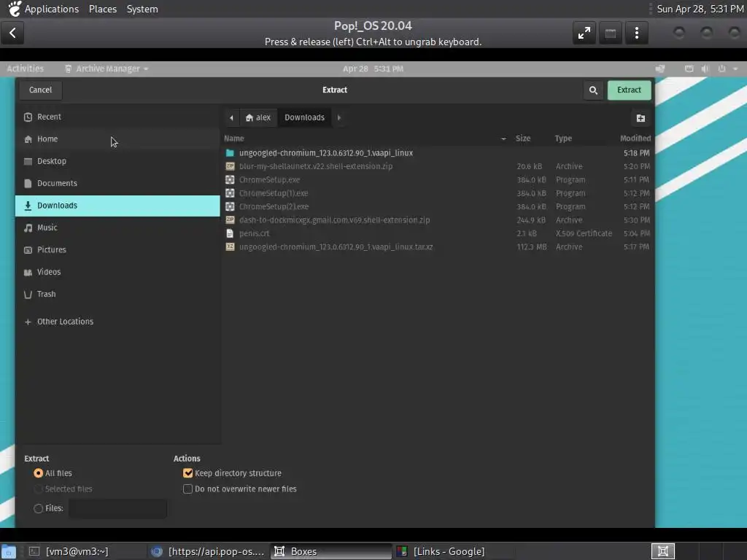747x560 pixels.
Task: Enable Do not overwrite newer files
Action: pos(187,489)
